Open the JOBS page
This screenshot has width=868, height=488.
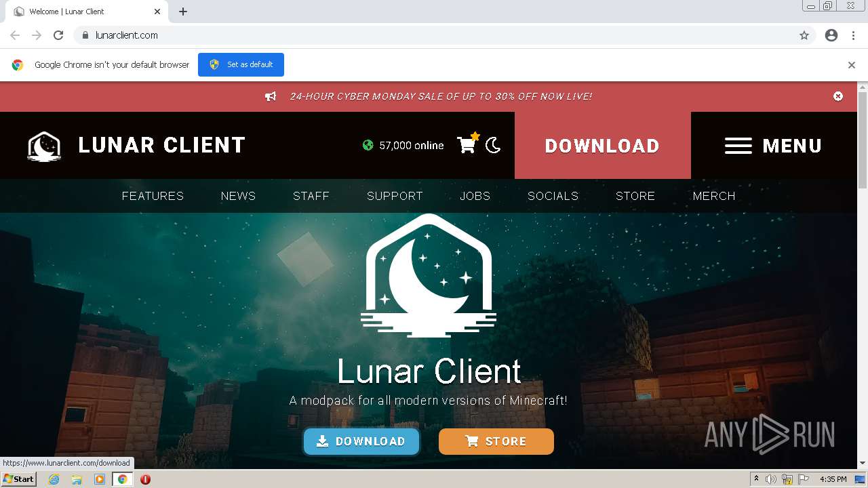(475, 196)
